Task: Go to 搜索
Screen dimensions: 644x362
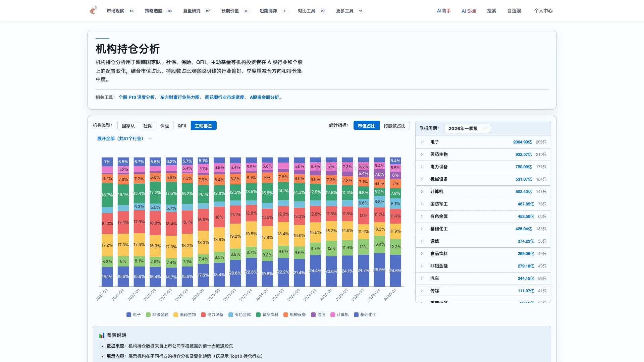Action: (x=492, y=11)
